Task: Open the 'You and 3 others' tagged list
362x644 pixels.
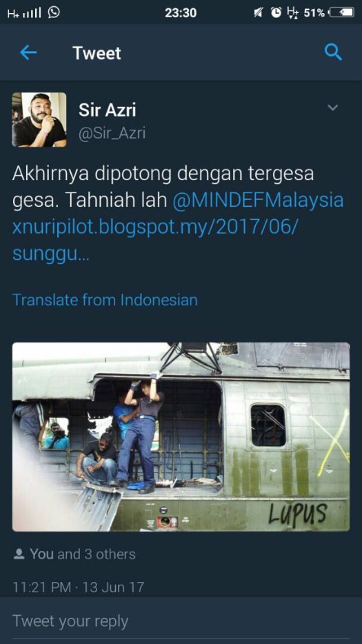Action: [x=82, y=554]
